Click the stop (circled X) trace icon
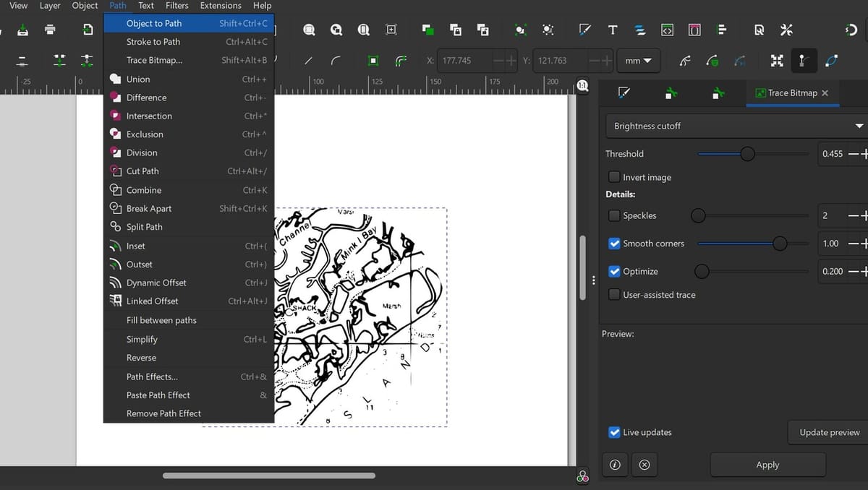This screenshot has width=868, height=490. click(644, 465)
